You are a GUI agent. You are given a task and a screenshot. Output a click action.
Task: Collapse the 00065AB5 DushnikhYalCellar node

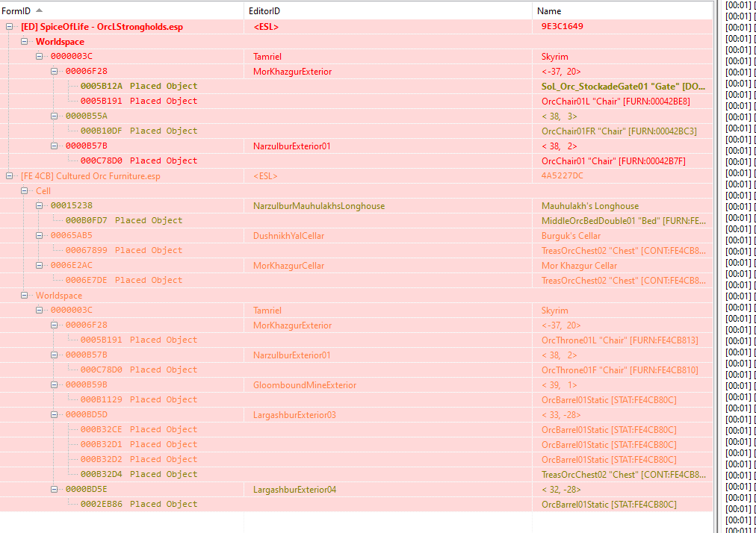[39, 236]
